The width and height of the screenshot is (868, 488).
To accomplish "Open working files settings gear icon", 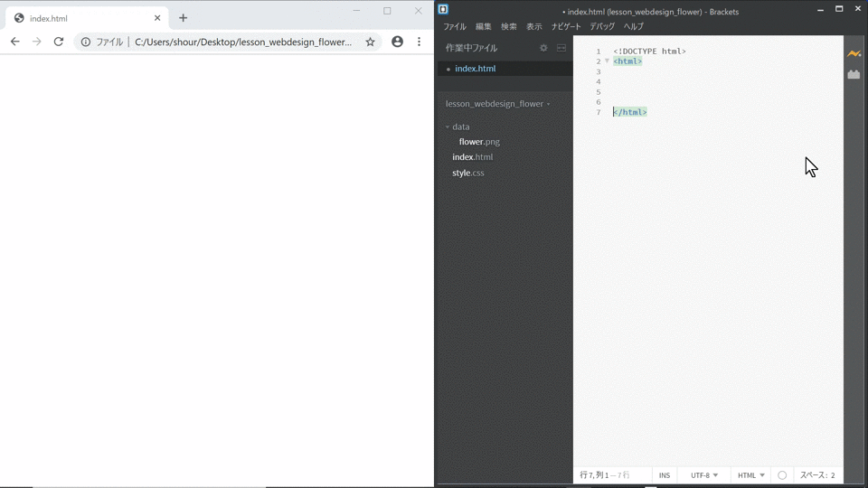I will [x=543, y=48].
